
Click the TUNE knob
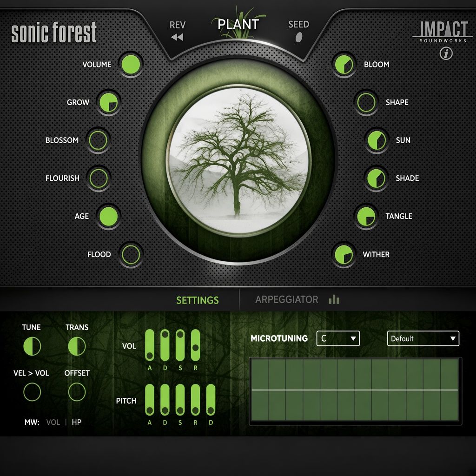coord(32,346)
